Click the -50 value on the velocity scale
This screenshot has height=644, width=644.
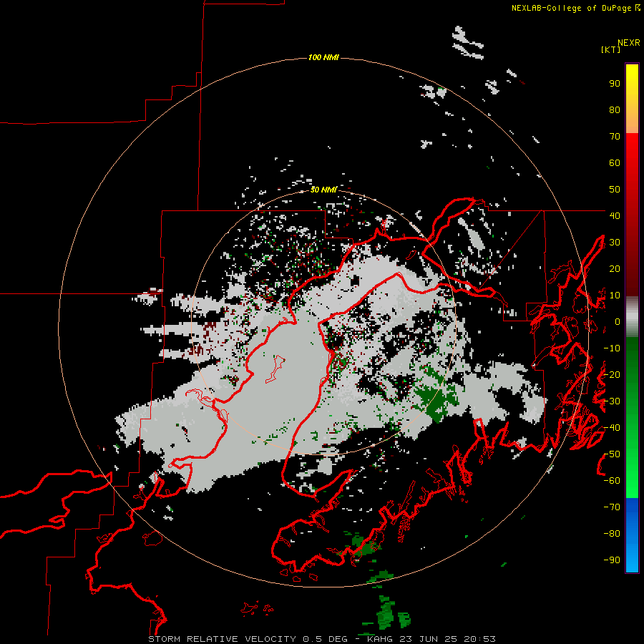tap(612, 454)
